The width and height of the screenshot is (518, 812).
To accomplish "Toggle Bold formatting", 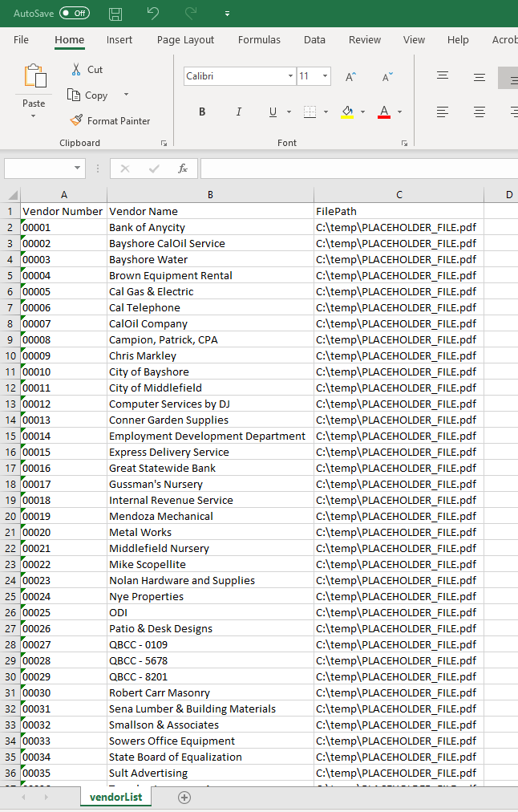I will point(202,112).
